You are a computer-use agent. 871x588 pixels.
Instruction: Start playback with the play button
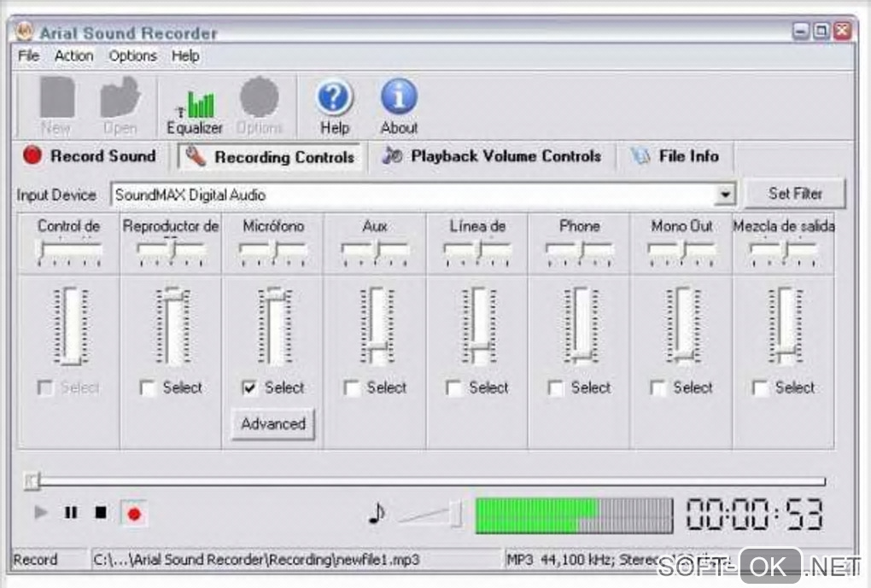[40, 513]
